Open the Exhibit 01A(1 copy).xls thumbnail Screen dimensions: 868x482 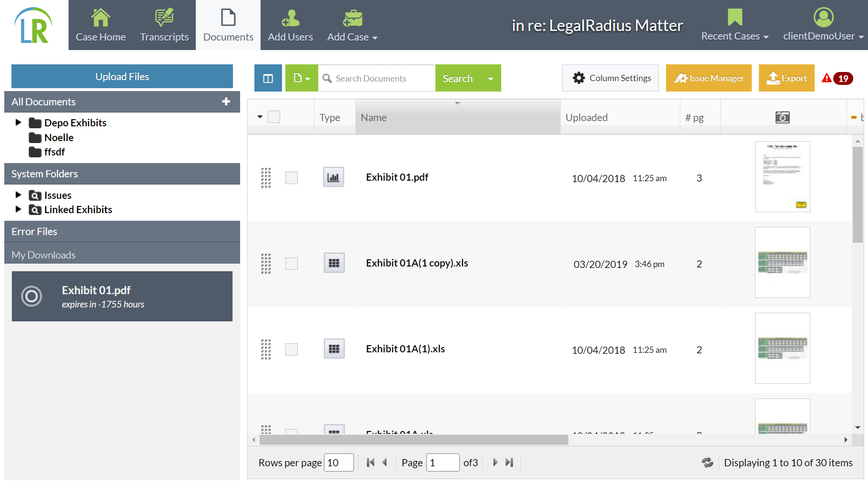pyautogui.click(x=782, y=262)
